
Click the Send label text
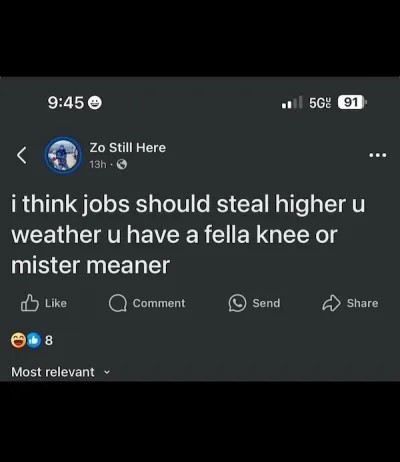[x=266, y=303]
